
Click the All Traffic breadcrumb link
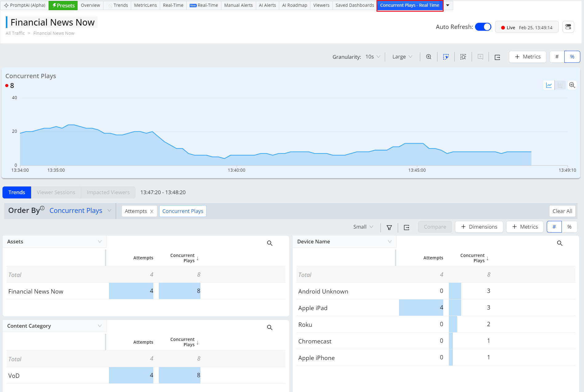15,33
